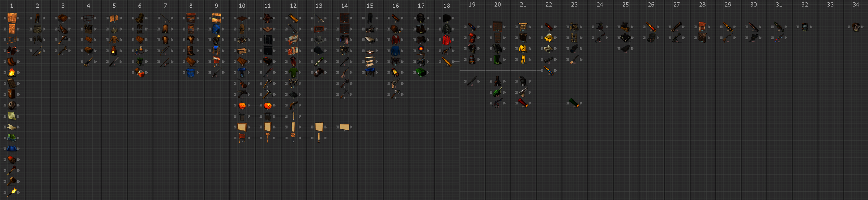
Task: Choose the blue jacket in column 16
Action: pyautogui.click(x=395, y=51)
